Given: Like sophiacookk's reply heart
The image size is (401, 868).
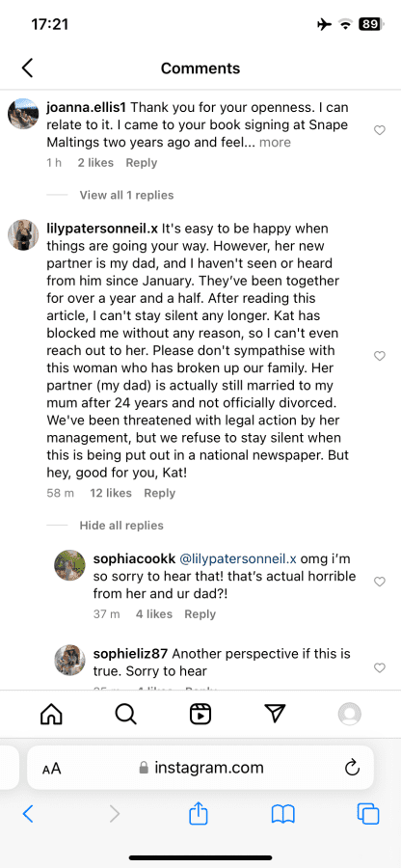Looking at the screenshot, I should point(380,582).
